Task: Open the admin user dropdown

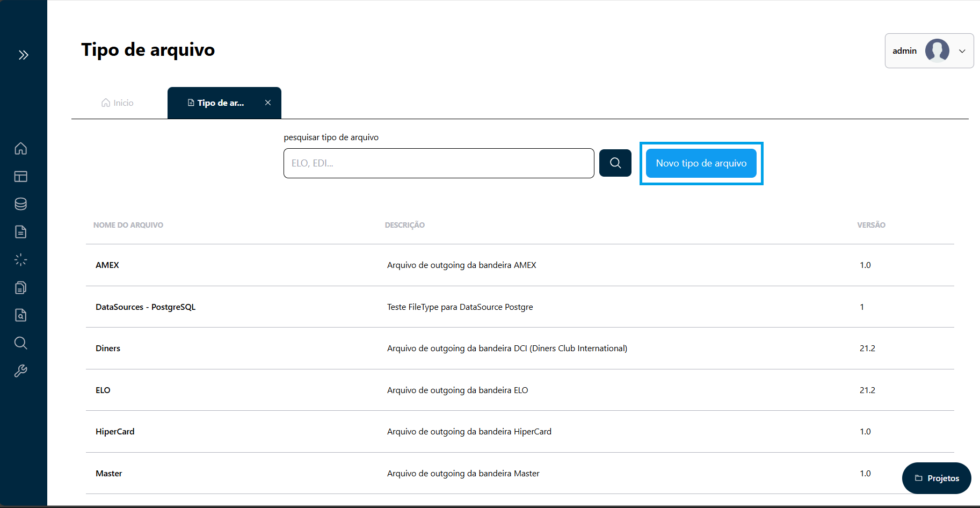Action: click(929, 51)
